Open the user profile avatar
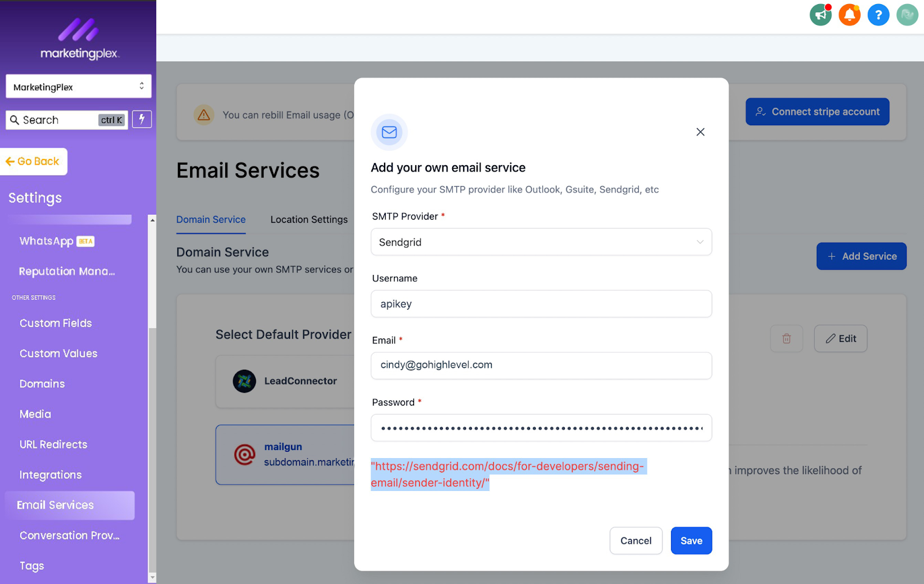The image size is (924, 584). tap(907, 15)
